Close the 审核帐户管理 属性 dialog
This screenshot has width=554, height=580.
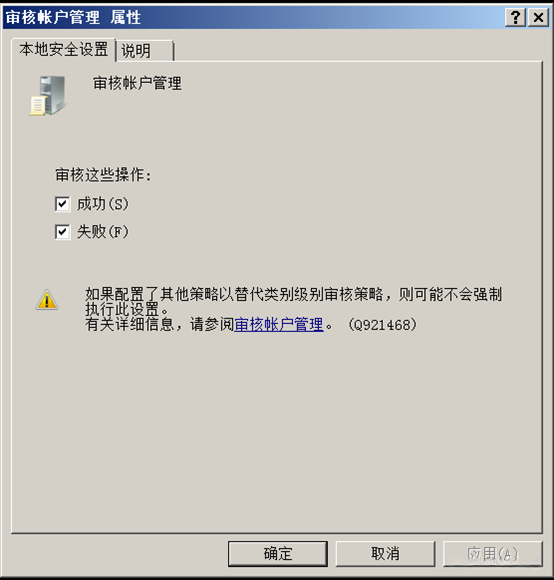(x=538, y=17)
